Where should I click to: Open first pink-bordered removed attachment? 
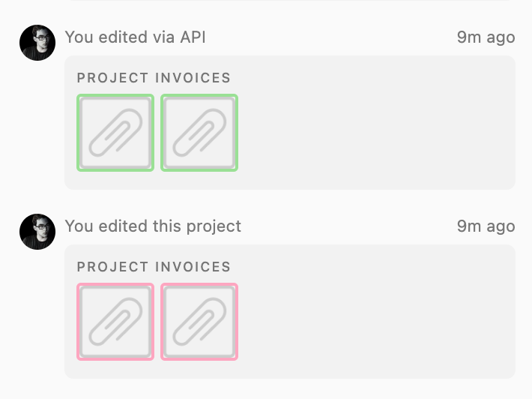coord(115,322)
